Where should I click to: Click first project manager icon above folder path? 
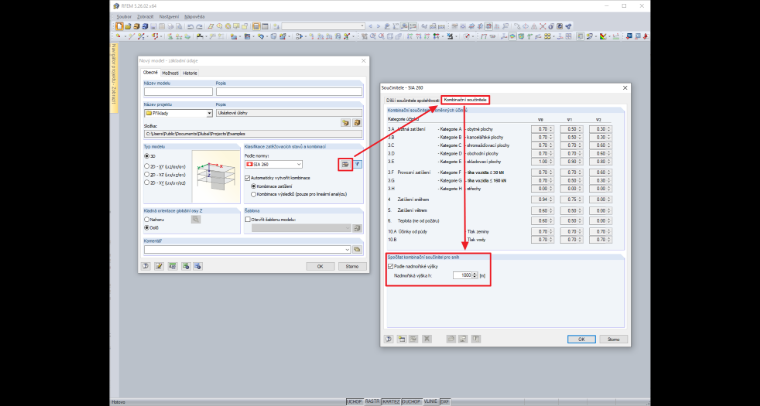[x=345, y=123]
